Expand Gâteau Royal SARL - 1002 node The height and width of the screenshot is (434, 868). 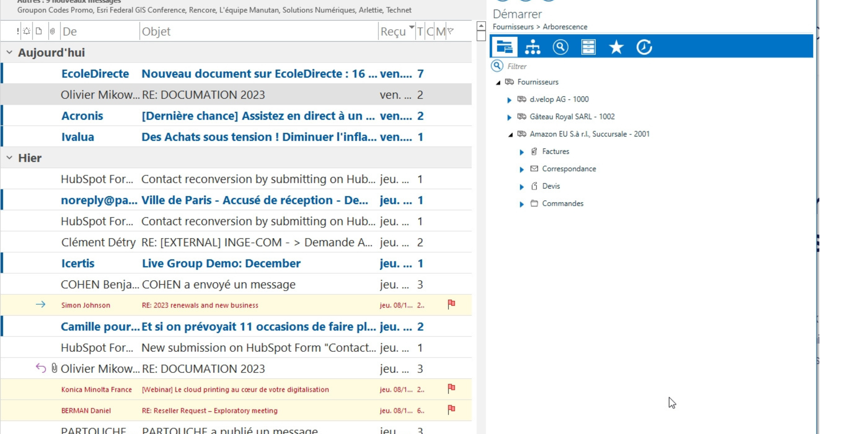(x=509, y=117)
